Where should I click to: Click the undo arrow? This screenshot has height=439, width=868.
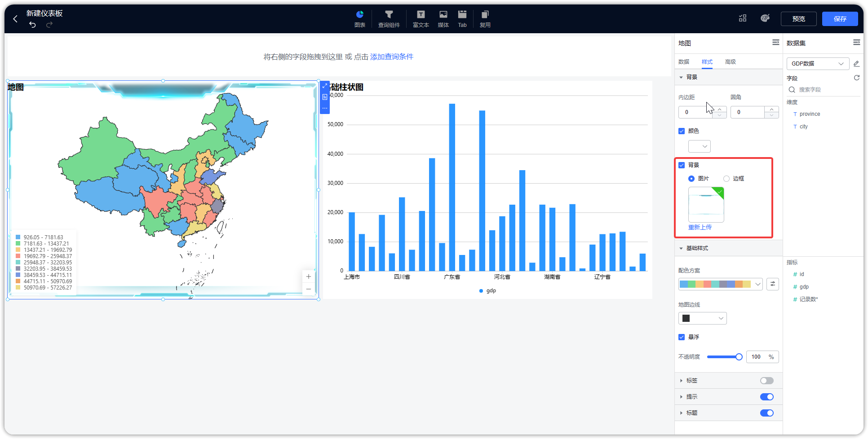32,25
